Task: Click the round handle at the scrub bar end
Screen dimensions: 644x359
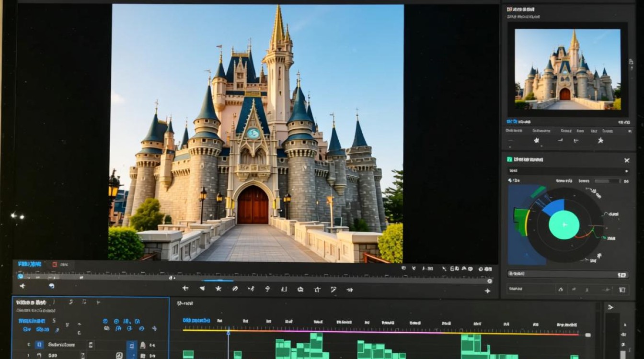Action: [489, 280]
